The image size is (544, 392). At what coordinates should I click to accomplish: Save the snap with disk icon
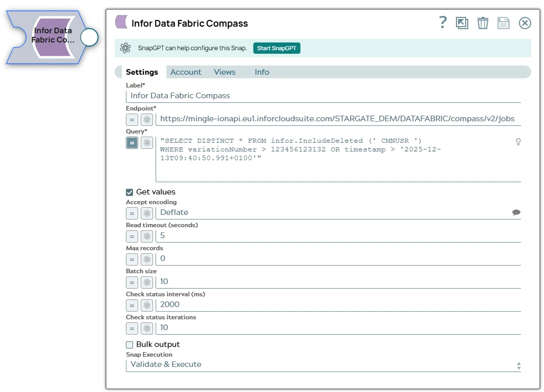(x=504, y=23)
